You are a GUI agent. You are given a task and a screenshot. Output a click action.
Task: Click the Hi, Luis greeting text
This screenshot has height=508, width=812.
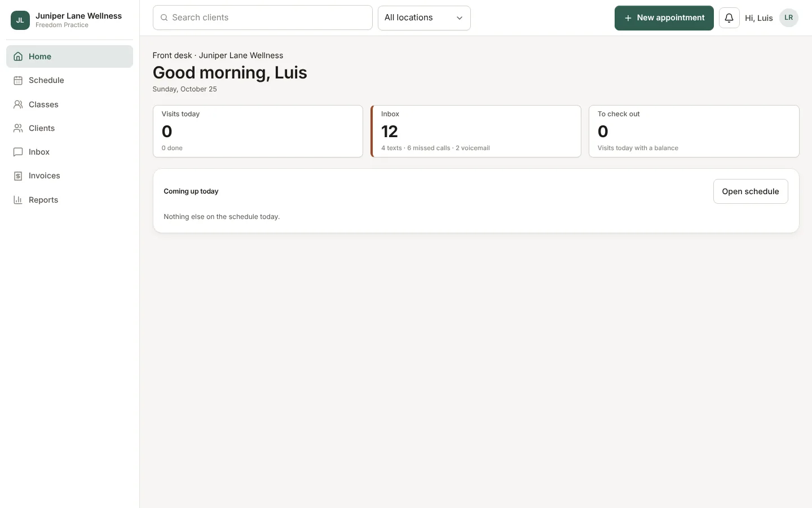click(x=759, y=18)
